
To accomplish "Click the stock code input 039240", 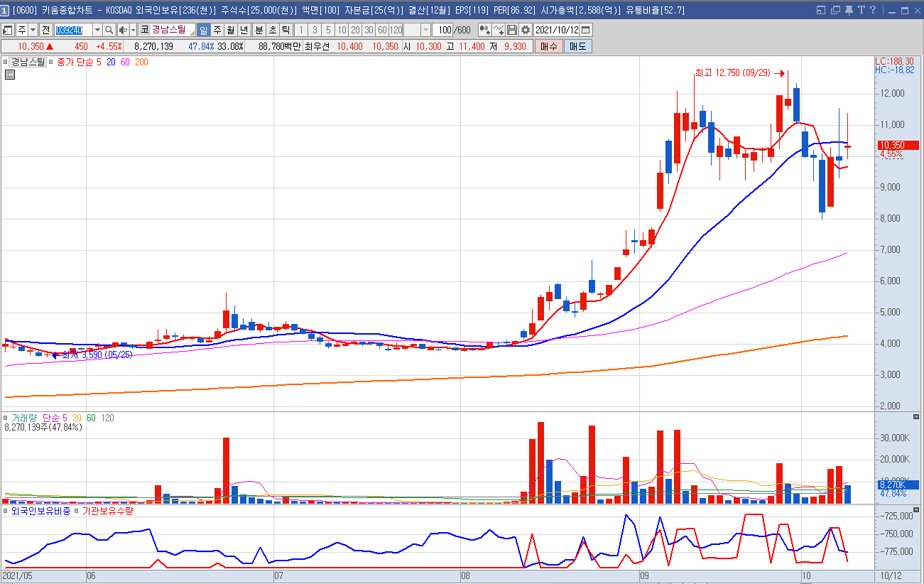I will (x=73, y=30).
